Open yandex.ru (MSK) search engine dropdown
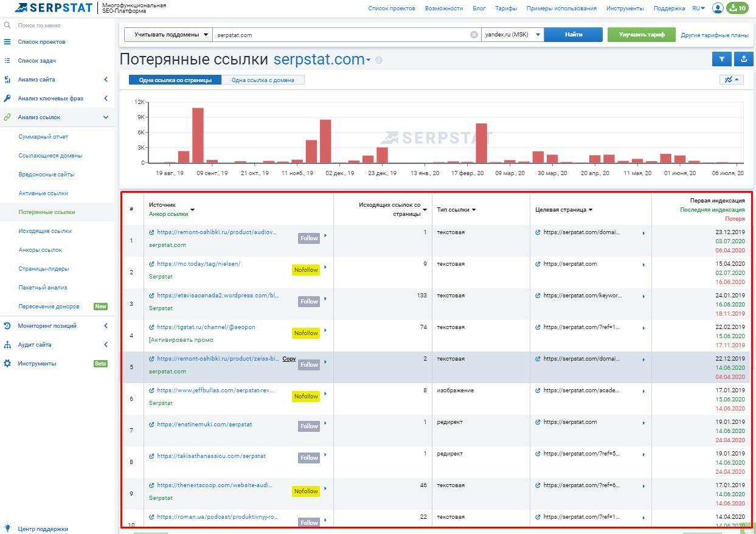 coord(512,35)
